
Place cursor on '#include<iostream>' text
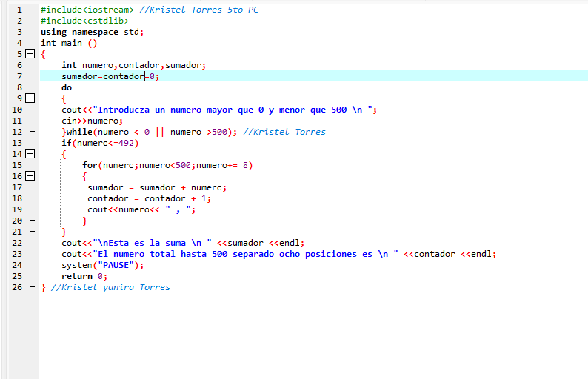pyautogui.click(x=87, y=10)
